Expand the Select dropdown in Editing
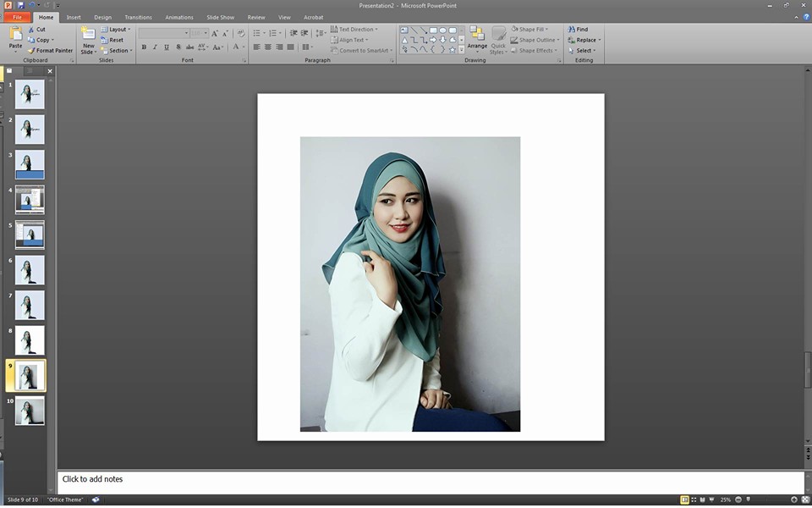812x508 pixels. tap(584, 51)
